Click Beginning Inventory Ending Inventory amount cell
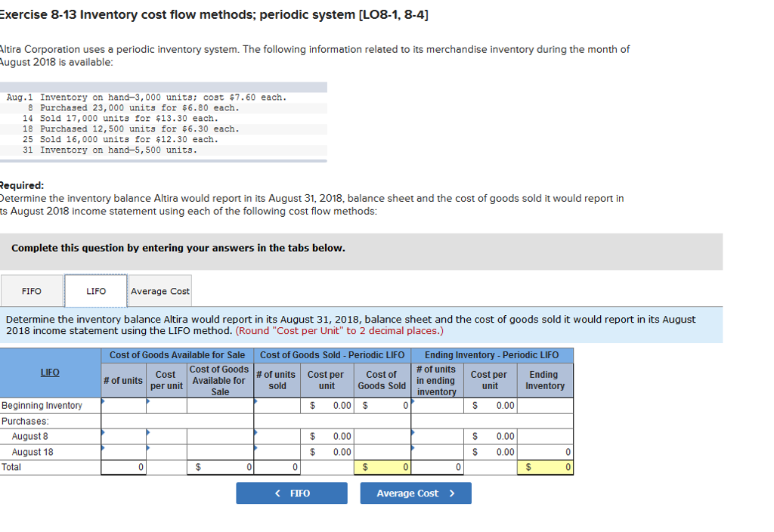The width and height of the screenshot is (774, 532). click(x=545, y=406)
